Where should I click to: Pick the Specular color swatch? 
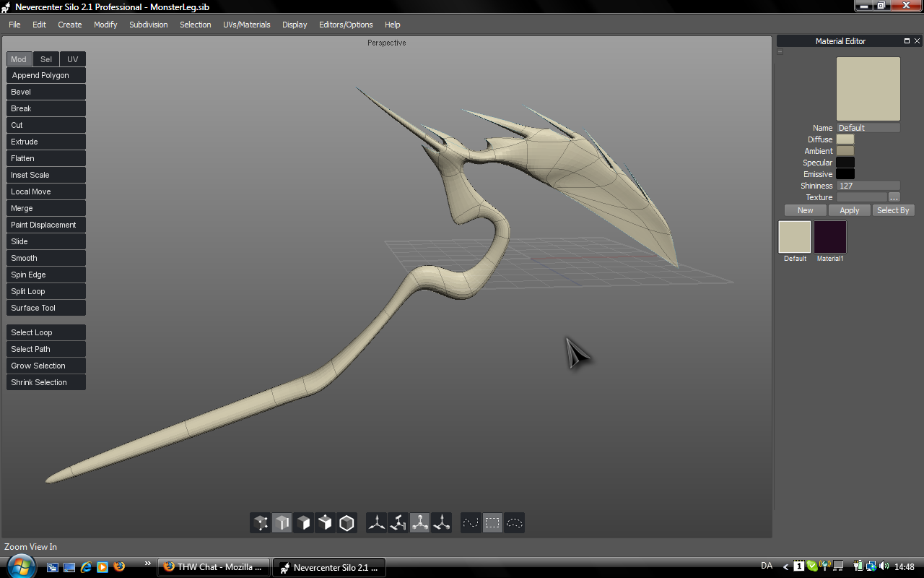coord(845,163)
